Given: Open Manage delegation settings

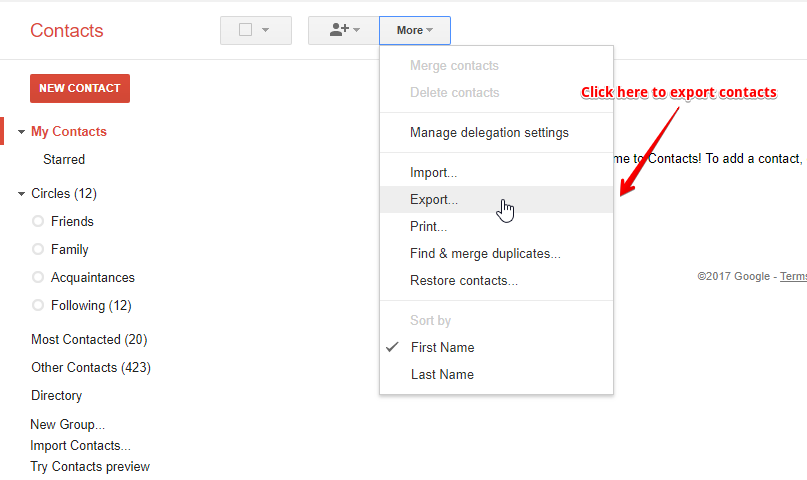Looking at the screenshot, I should (x=496, y=133).
